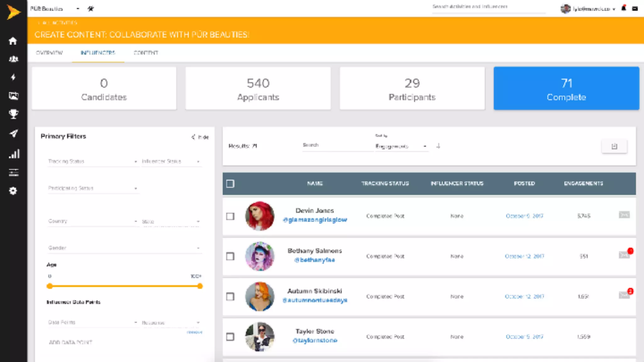This screenshot has height=362, width=644.
Task: Click the home icon in sidebar
Action: (13, 41)
